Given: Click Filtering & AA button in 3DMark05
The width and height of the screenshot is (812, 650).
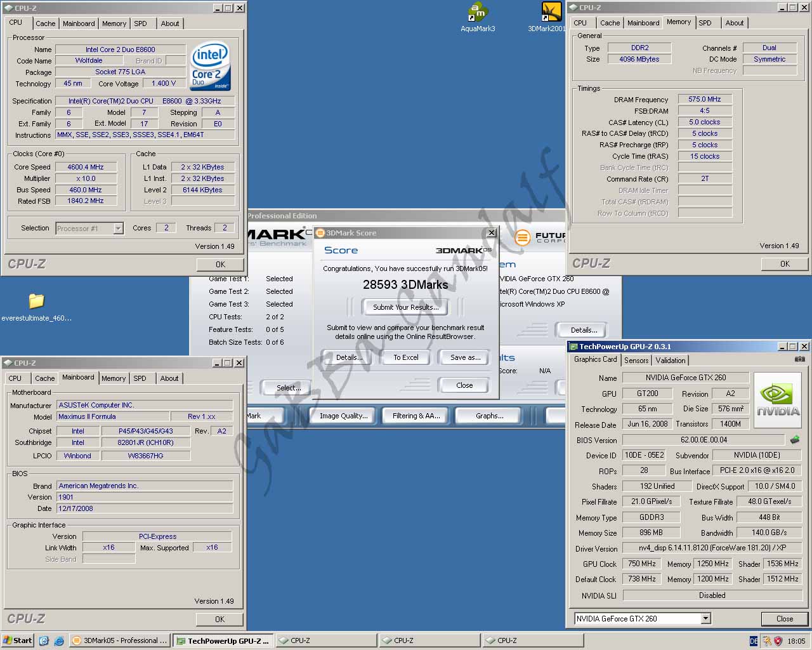Looking at the screenshot, I should click(416, 416).
